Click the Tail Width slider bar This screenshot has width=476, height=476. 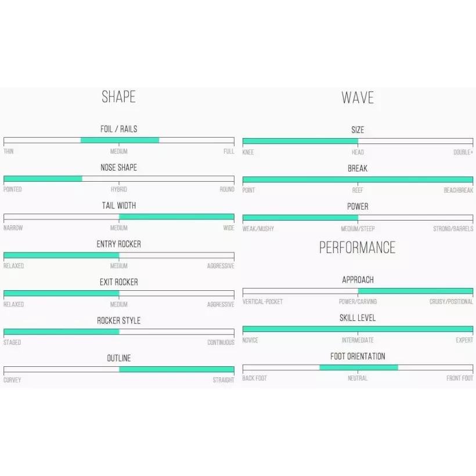[x=119, y=217]
